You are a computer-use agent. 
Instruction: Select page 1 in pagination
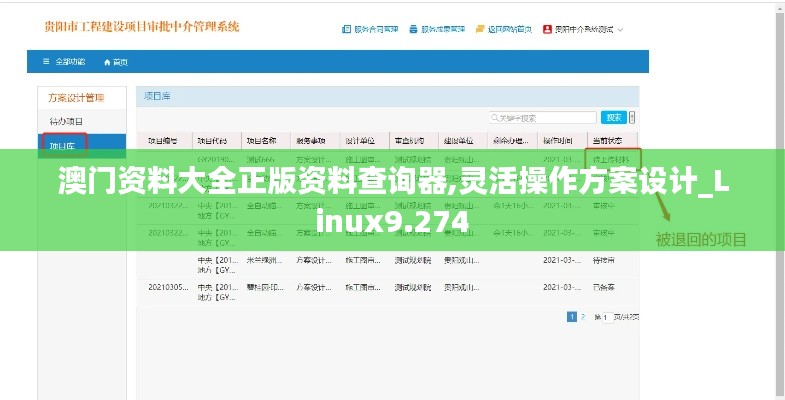[572, 317]
